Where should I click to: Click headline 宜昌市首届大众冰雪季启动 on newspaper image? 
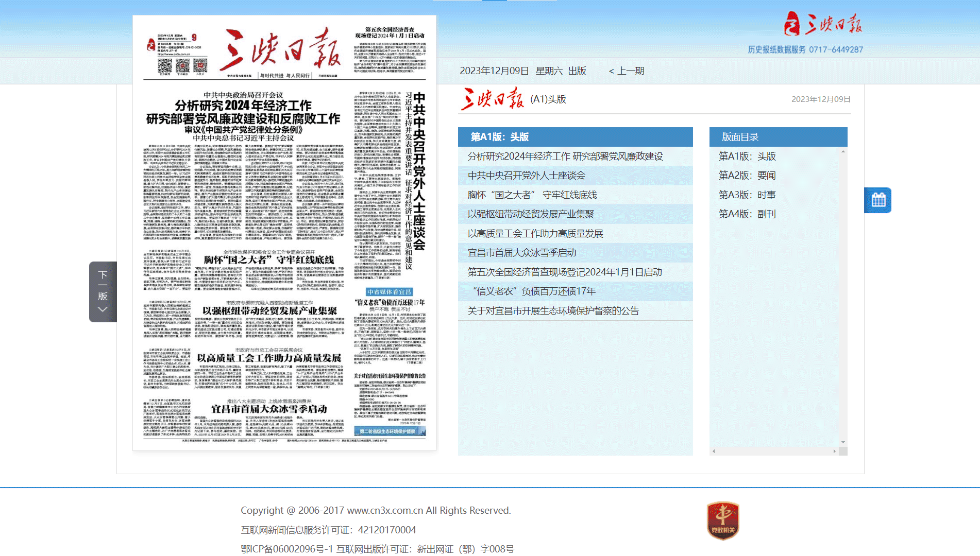[x=269, y=409]
